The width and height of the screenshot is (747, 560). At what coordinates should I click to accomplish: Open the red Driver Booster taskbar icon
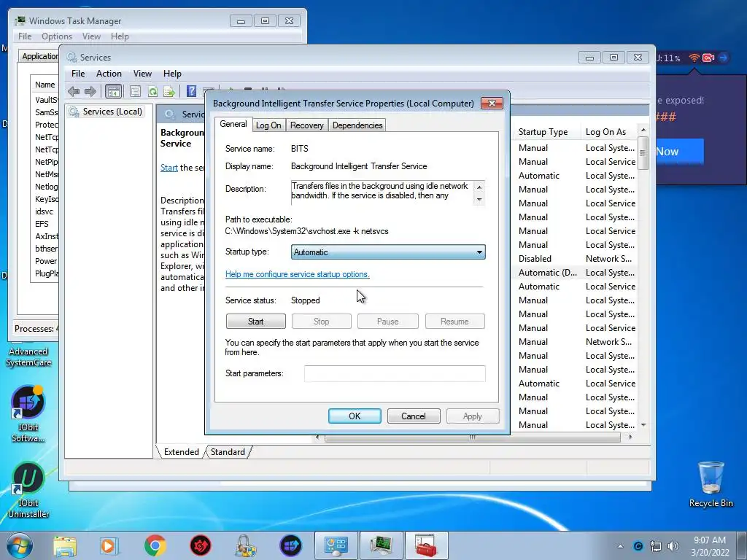[201, 545]
